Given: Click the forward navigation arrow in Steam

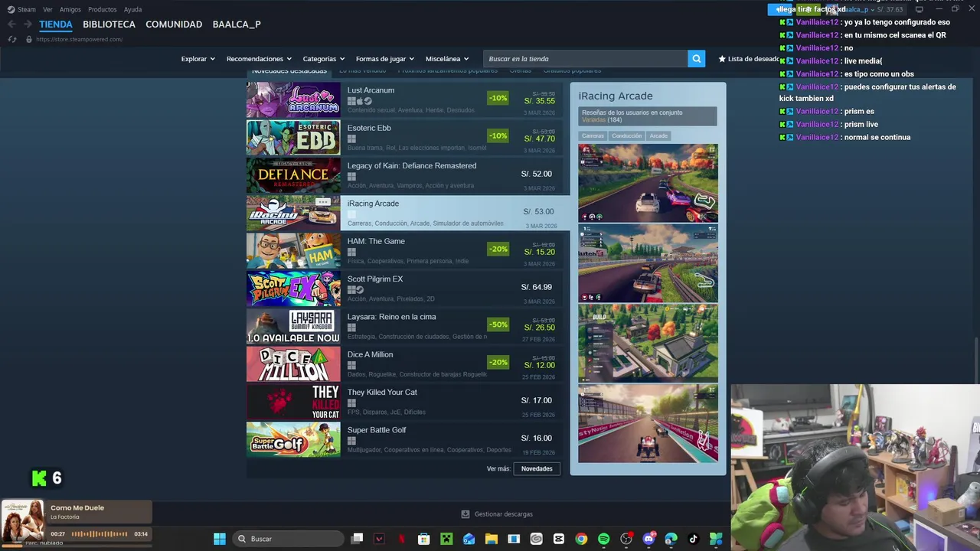Looking at the screenshot, I should coord(28,24).
